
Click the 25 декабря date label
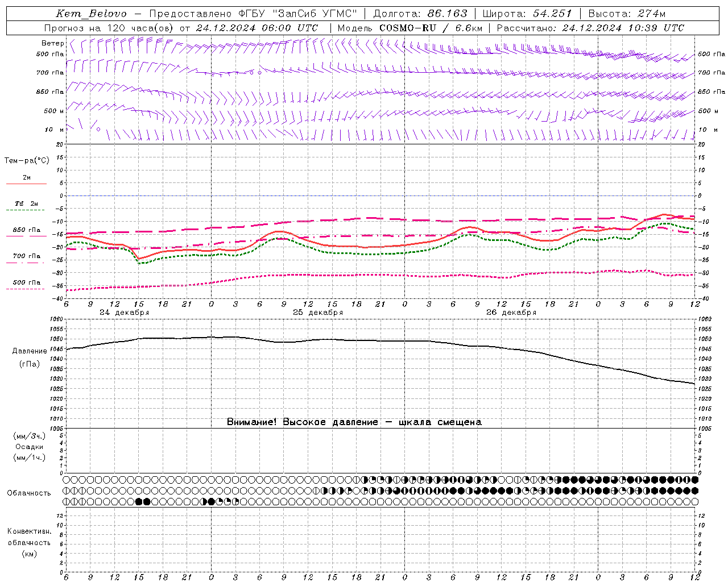pyautogui.click(x=318, y=313)
